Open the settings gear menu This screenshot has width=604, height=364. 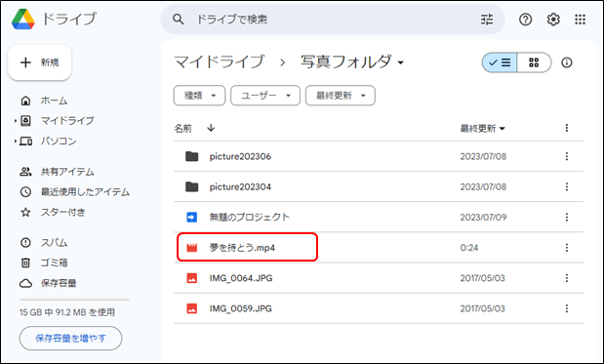click(553, 20)
